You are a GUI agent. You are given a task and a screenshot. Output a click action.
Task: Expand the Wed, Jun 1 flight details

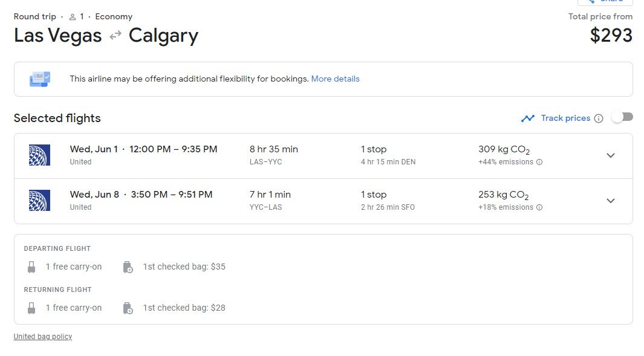[x=611, y=155]
